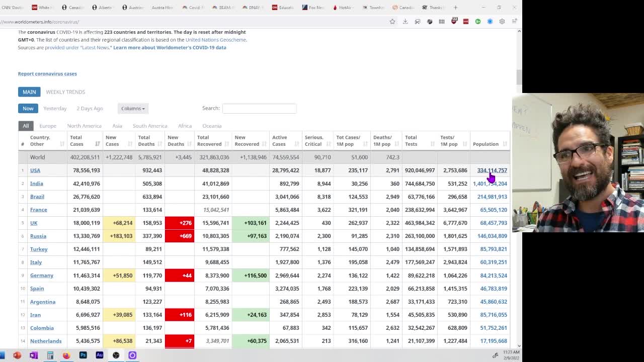
Task: Open United Nations Geoscheme link
Action: click(216, 40)
